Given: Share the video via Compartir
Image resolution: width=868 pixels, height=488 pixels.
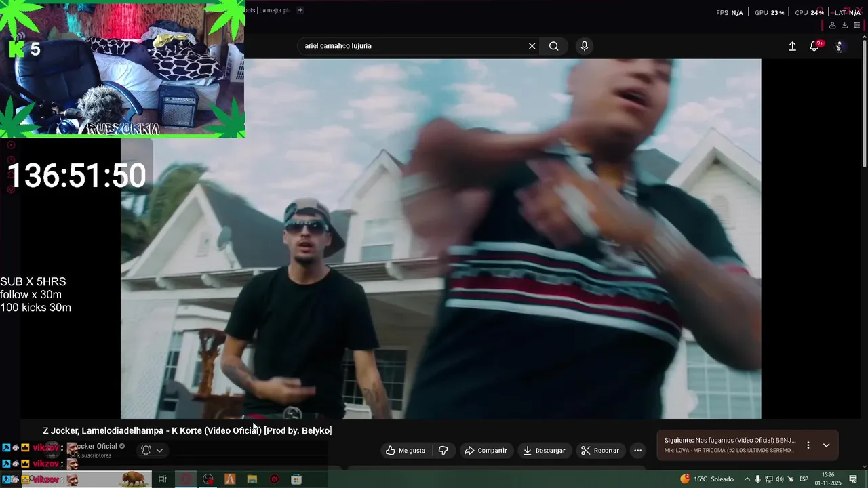Looking at the screenshot, I should (486, 451).
